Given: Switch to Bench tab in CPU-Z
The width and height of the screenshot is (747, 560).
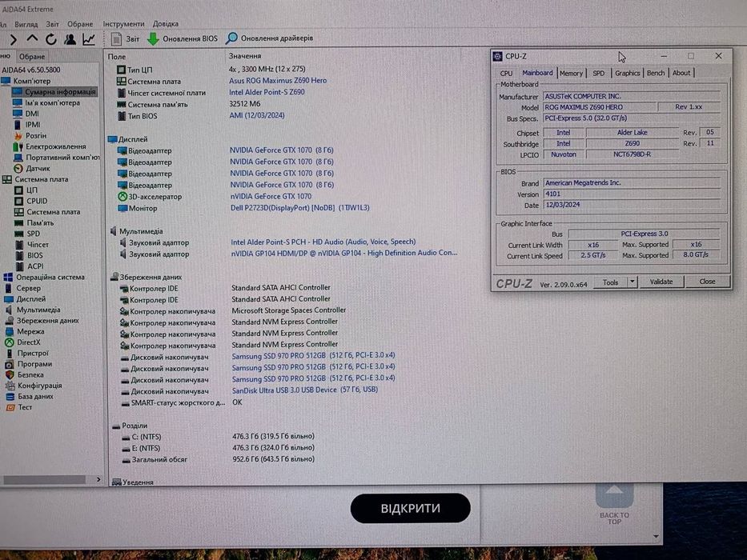Looking at the screenshot, I should click(x=656, y=73).
